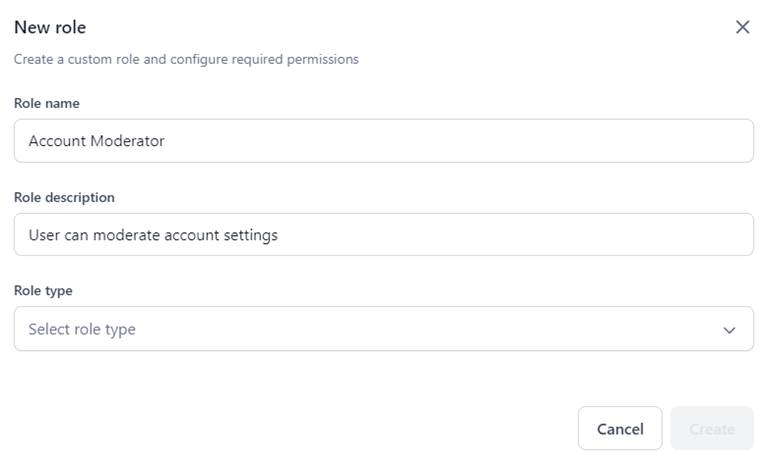Click the word User in Role description

point(44,235)
